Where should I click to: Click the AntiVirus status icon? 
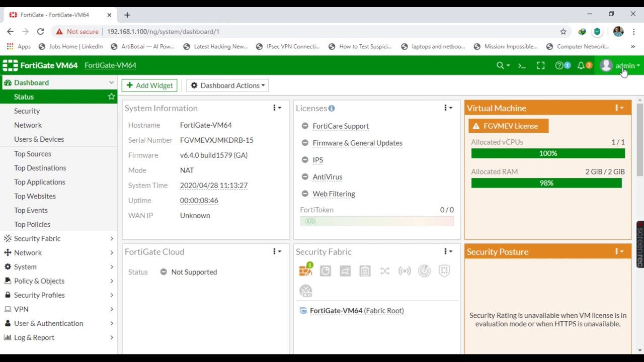305,177
